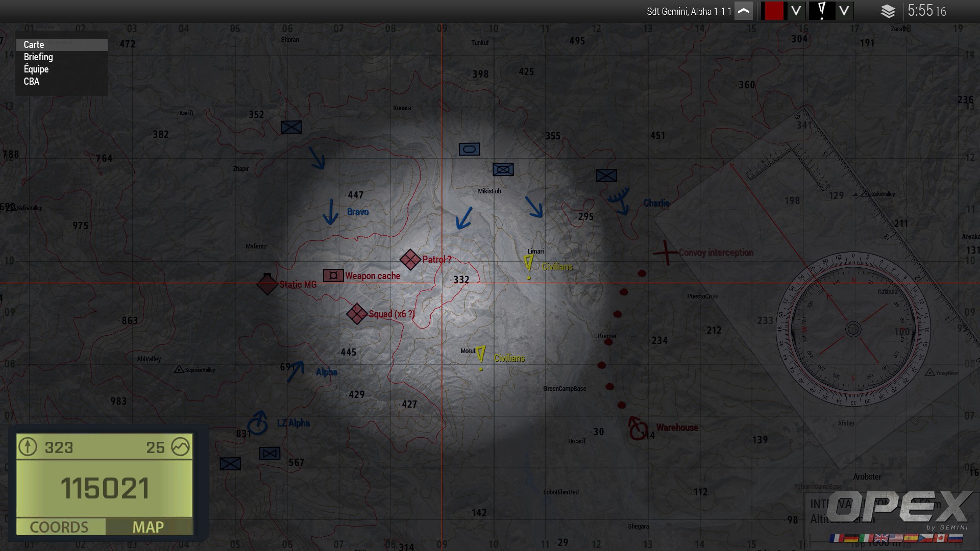The height and width of the screenshot is (551, 980).
Task: Open the marker color dropdown arrow
Action: coord(796,11)
